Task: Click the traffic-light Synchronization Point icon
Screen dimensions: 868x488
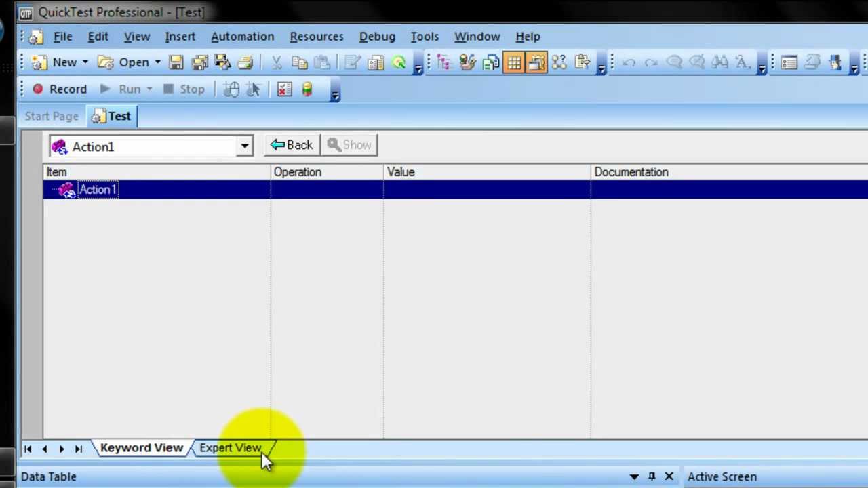Action: 307,89
